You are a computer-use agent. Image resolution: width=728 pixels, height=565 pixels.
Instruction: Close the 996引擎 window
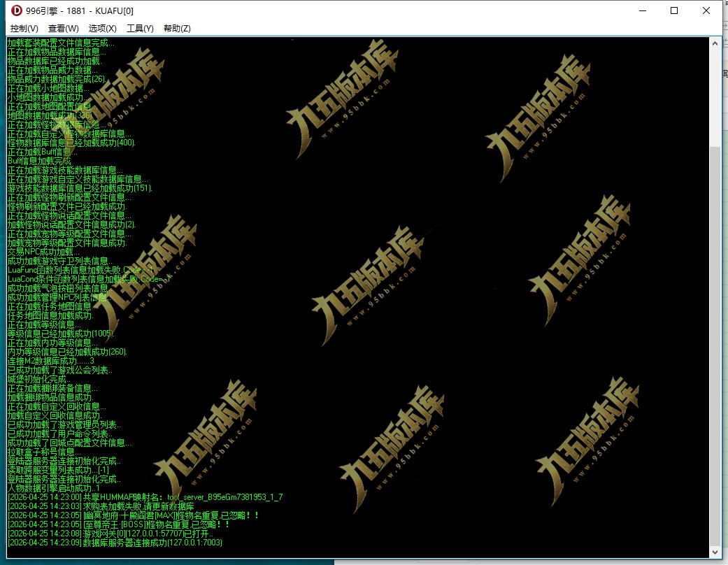pyautogui.click(x=706, y=10)
